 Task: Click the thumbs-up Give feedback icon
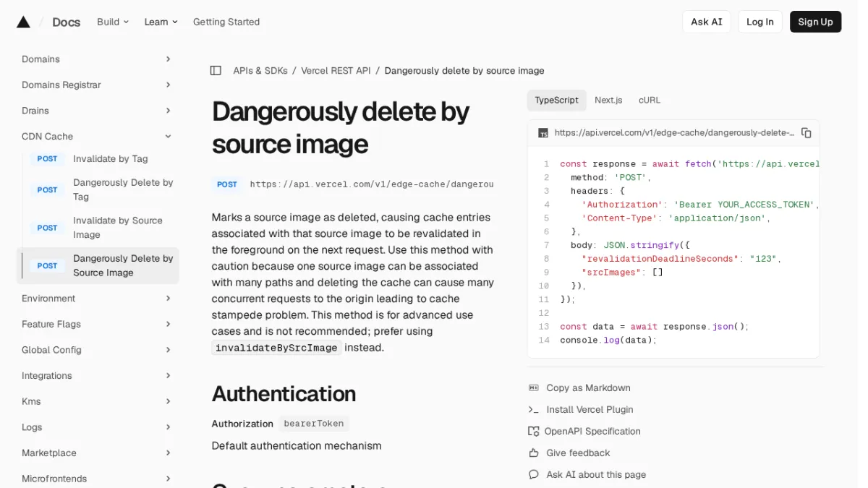[534, 453]
